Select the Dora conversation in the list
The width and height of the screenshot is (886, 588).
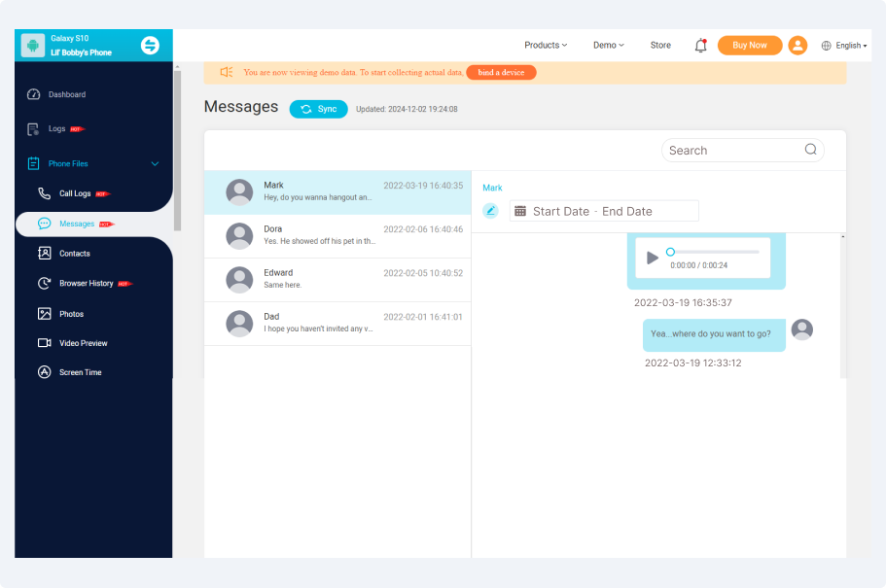336,235
